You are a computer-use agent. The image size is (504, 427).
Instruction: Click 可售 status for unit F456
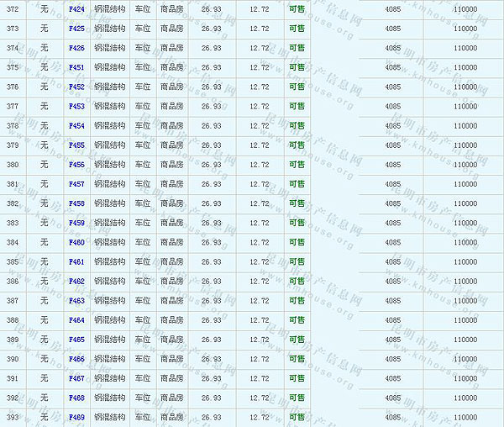[x=297, y=165]
